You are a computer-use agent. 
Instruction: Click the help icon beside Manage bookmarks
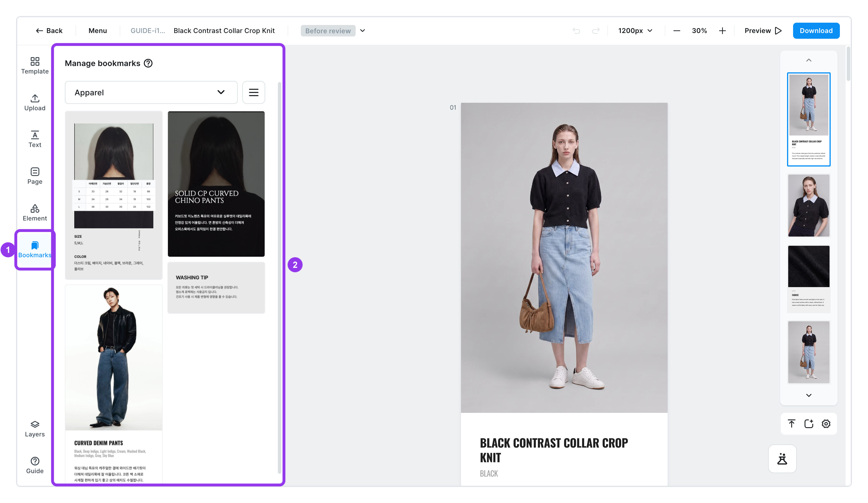(x=148, y=63)
